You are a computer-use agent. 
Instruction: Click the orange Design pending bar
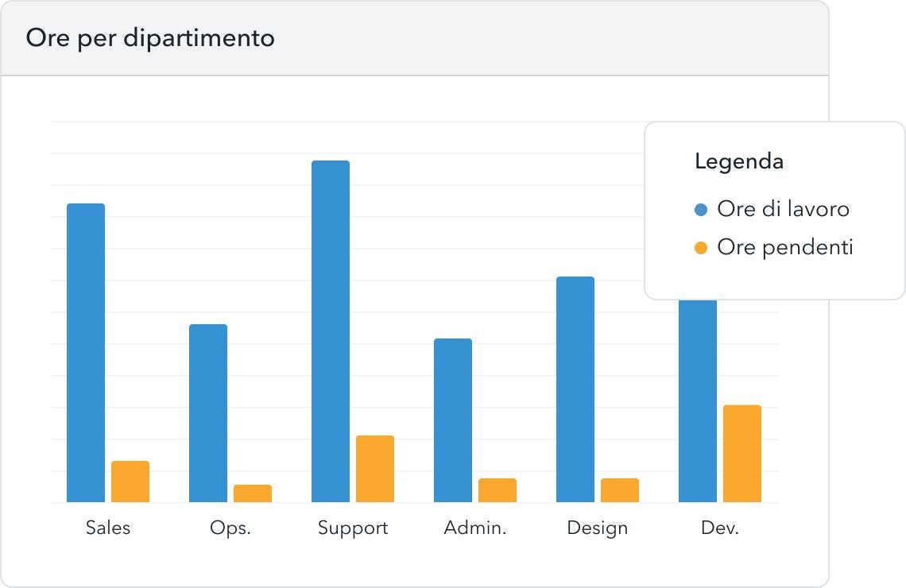point(620,490)
